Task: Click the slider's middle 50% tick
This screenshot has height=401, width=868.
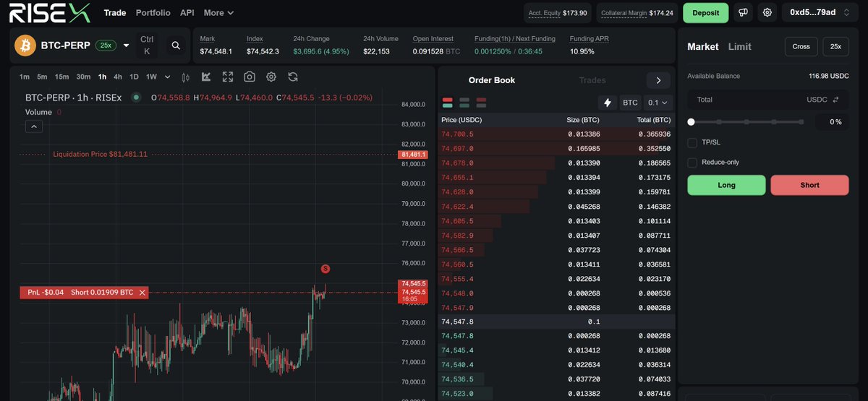Action: click(x=747, y=122)
